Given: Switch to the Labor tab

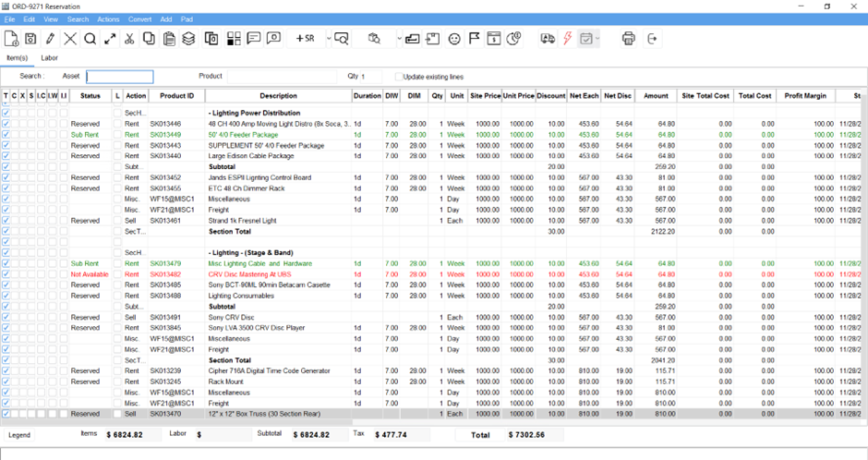Looking at the screenshot, I should [x=49, y=58].
